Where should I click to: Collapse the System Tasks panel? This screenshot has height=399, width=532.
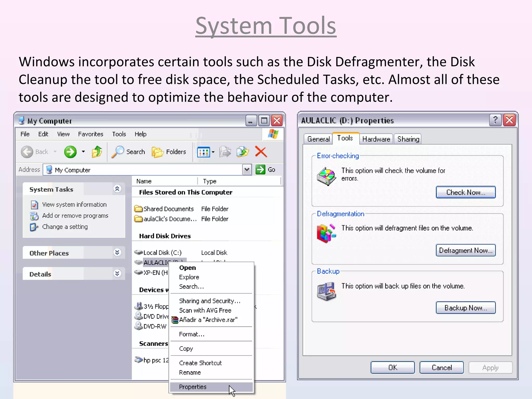point(117,189)
